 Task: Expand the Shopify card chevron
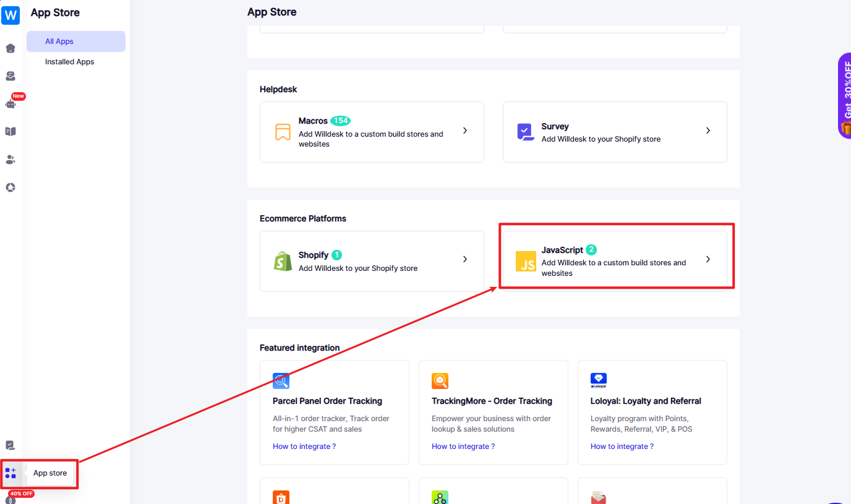(x=465, y=260)
